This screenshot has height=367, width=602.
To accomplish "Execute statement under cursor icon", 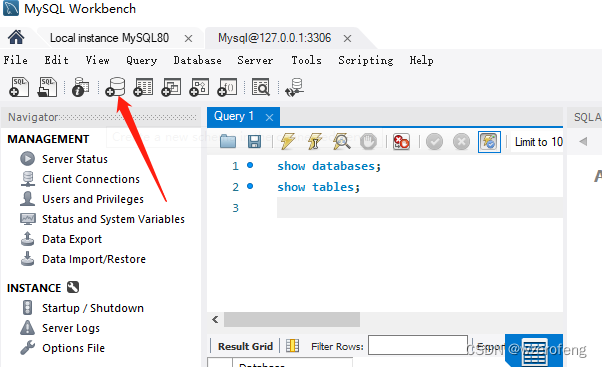I will click(x=314, y=141).
